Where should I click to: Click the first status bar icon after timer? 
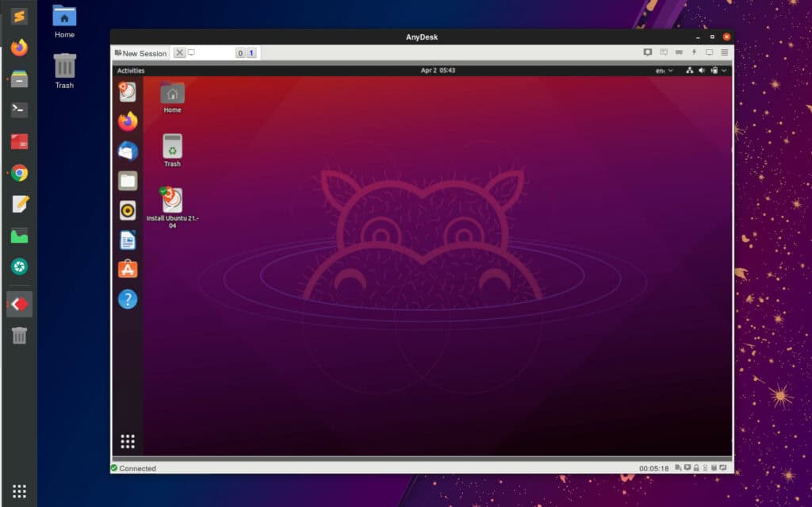click(678, 467)
